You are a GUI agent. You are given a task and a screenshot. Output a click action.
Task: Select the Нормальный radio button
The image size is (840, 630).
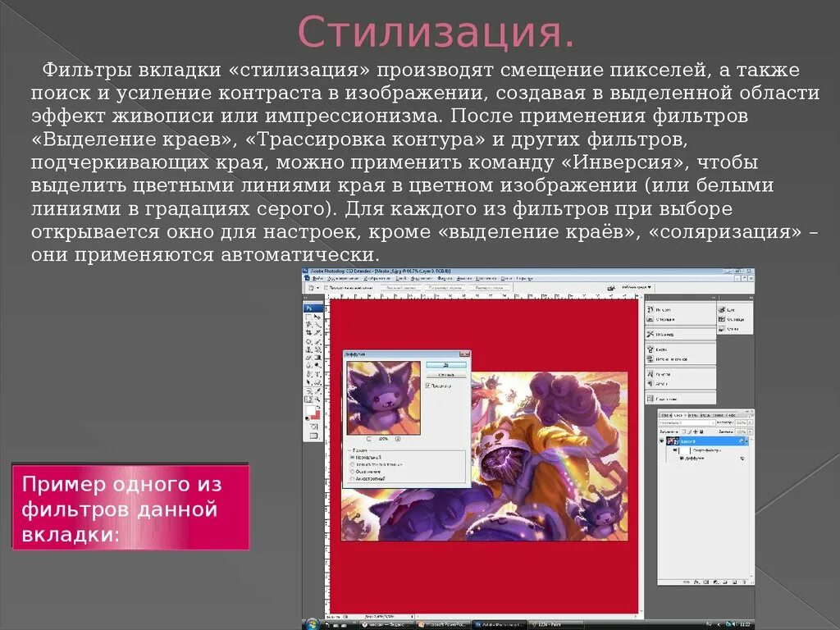[352, 458]
